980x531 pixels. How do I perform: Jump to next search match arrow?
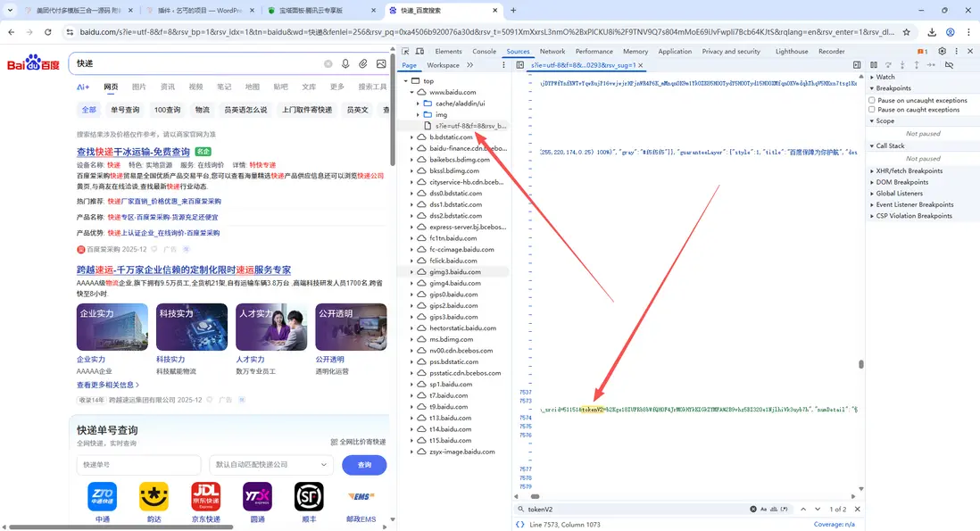point(818,509)
